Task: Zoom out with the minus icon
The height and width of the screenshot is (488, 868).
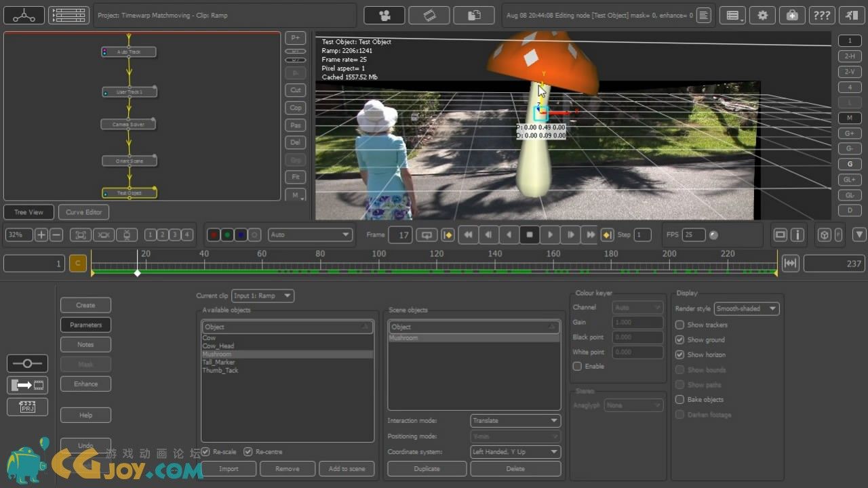Action: [x=56, y=235]
